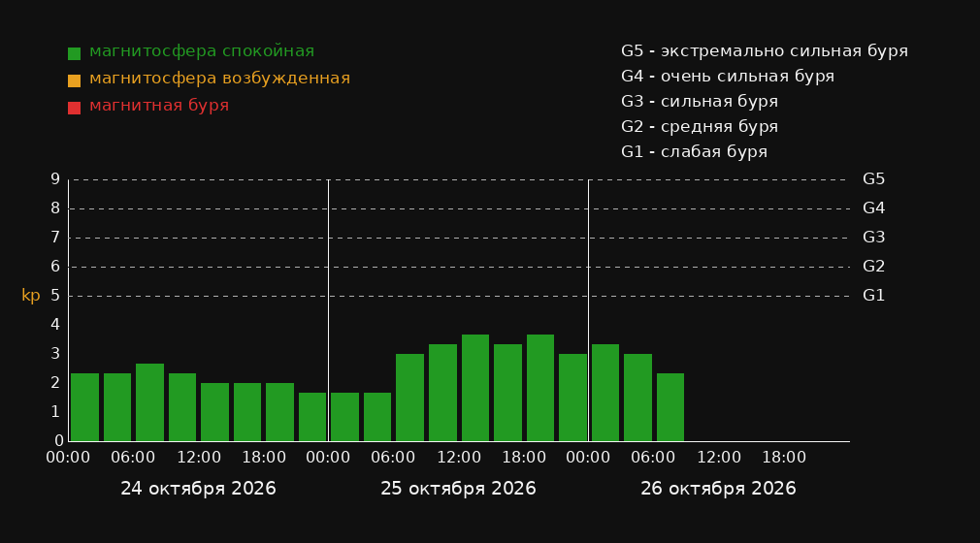Viewport: 980px width, 543px height.
Task: Click the 00:00 bar on 26 октября
Action: pyautogui.click(x=605, y=393)
